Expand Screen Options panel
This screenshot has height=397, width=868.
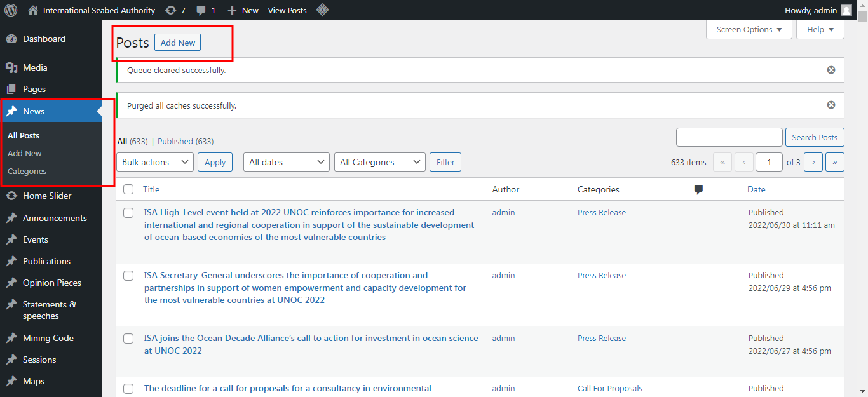(749, 29)
